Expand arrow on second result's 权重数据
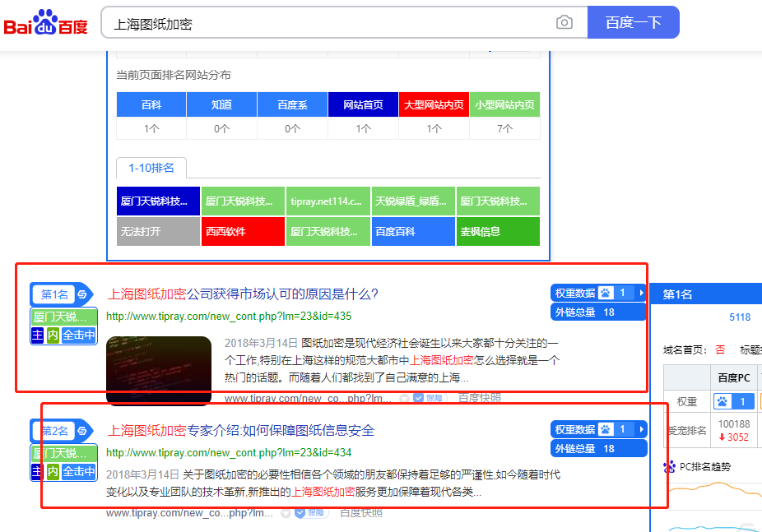The width and height of the screenshot is (762, 532). pyautogui.click(x=641, y=429)
